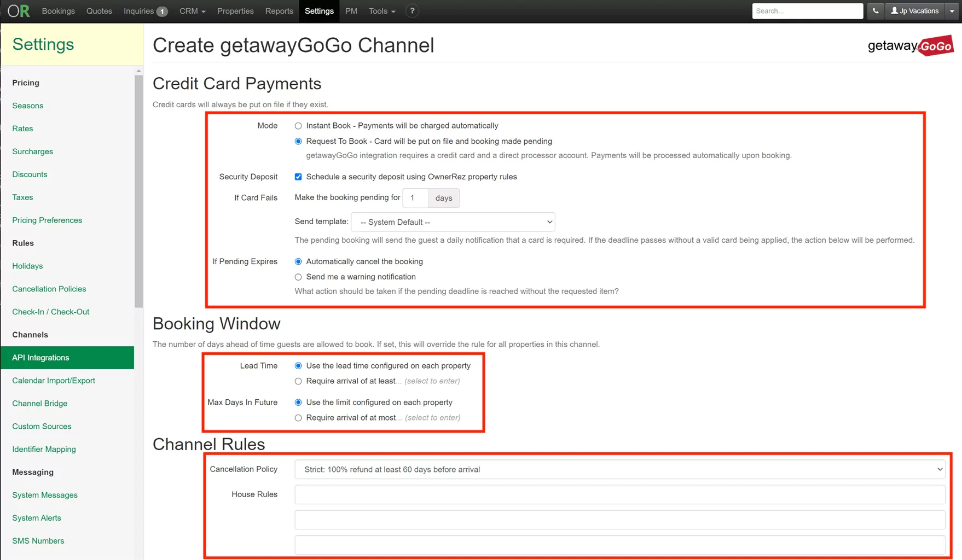Click the third House Rules field
Screen dimensions: 962x560
point(620,545)
